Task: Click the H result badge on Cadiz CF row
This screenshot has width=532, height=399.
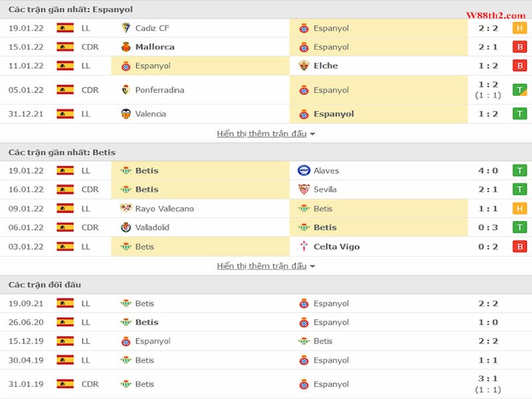Action: coord(519,28)
